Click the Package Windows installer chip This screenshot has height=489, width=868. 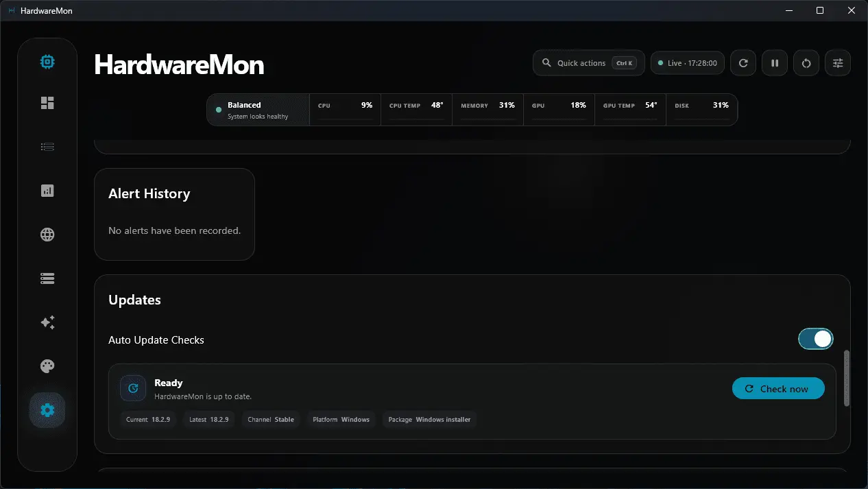click(x=429, y=419)
